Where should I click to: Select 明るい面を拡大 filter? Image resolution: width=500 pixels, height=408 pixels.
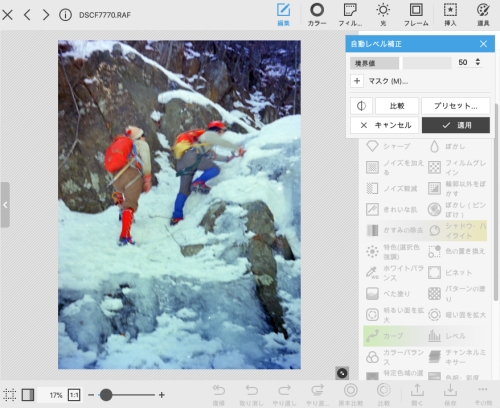click(x=395, y=315)
